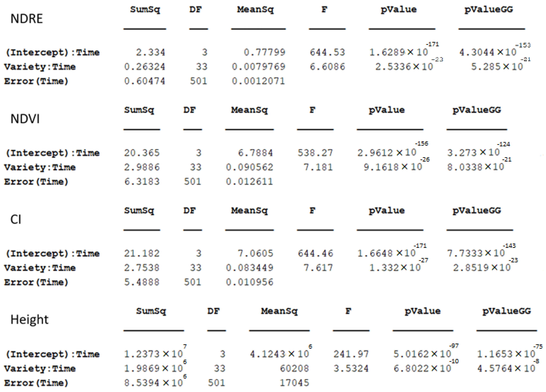Click the Height mean square value 17045
The width and height of the screenshot is (546, 392).
coord(294,383)
